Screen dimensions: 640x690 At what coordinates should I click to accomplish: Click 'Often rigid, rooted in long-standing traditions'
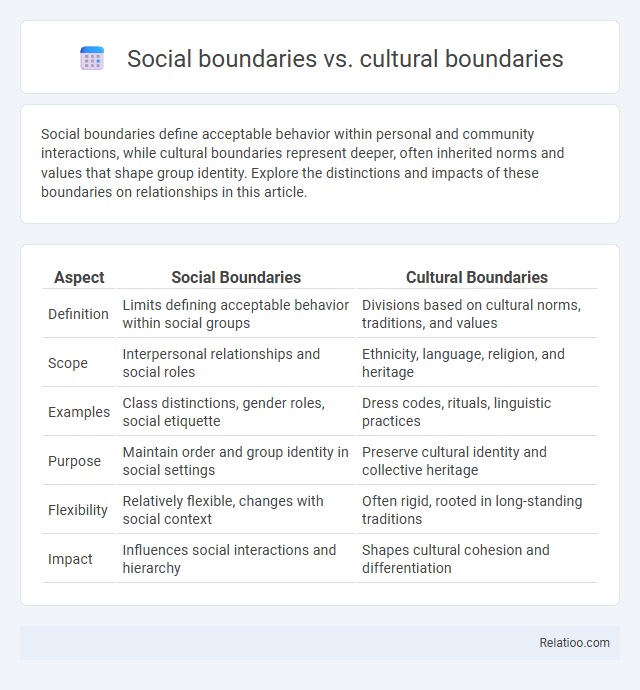point(472,510)
